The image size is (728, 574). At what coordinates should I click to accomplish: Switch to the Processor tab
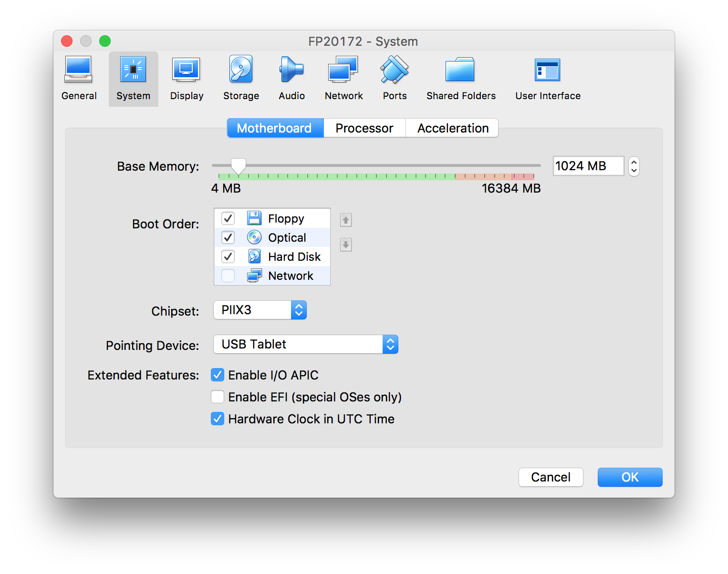coord(364,128)
